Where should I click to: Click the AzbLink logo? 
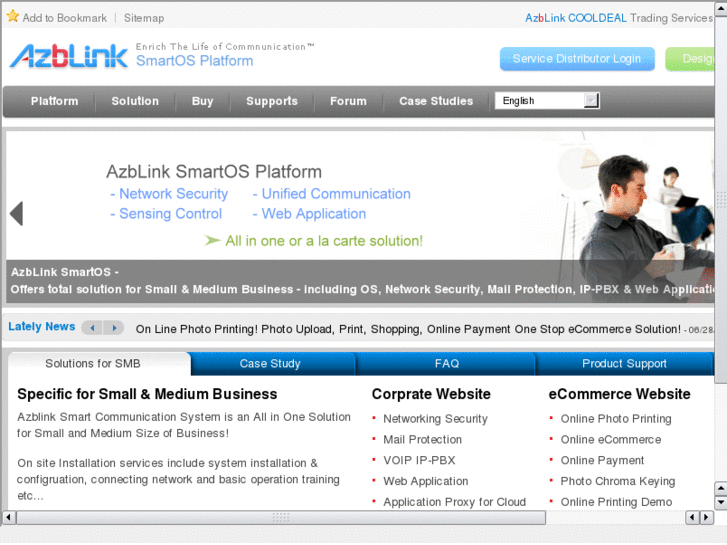click(69, 56)
